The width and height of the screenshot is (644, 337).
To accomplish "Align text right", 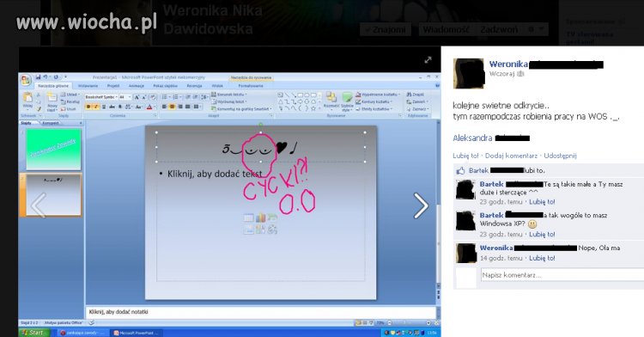I will [x=180, y=107].
